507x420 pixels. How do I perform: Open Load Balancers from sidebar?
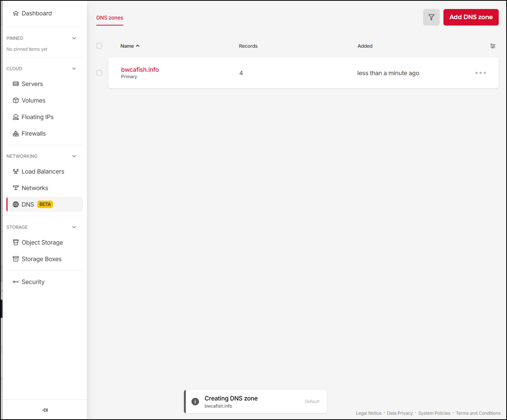[43, 171]
